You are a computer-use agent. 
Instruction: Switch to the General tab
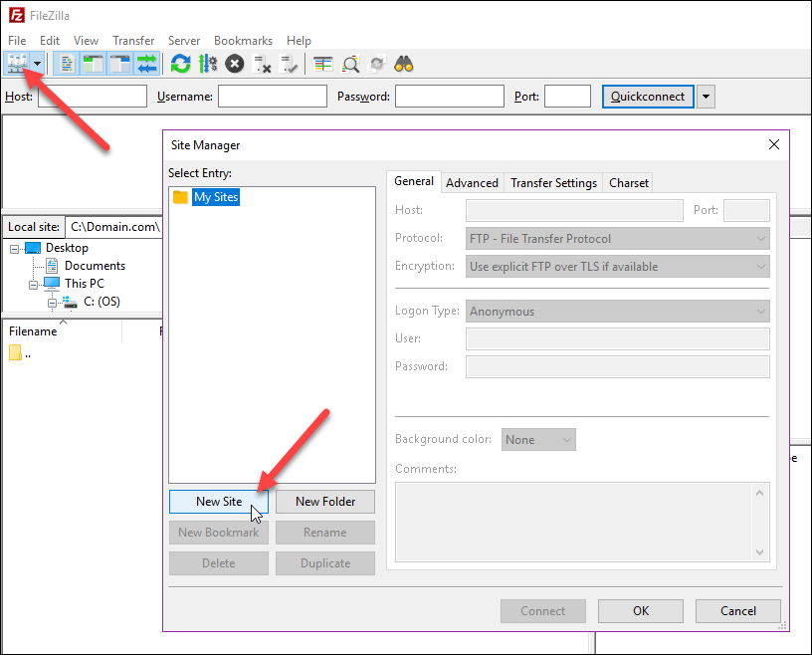tap(414, 181)
